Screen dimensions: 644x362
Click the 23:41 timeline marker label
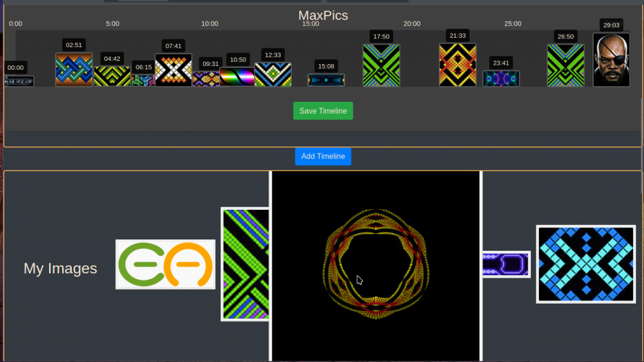501,63
